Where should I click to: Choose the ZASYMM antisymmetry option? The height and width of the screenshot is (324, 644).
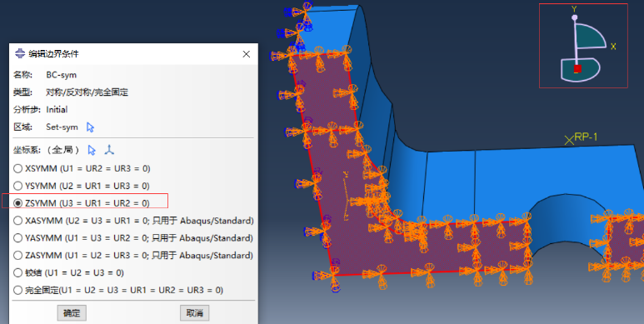pos(18,256)
